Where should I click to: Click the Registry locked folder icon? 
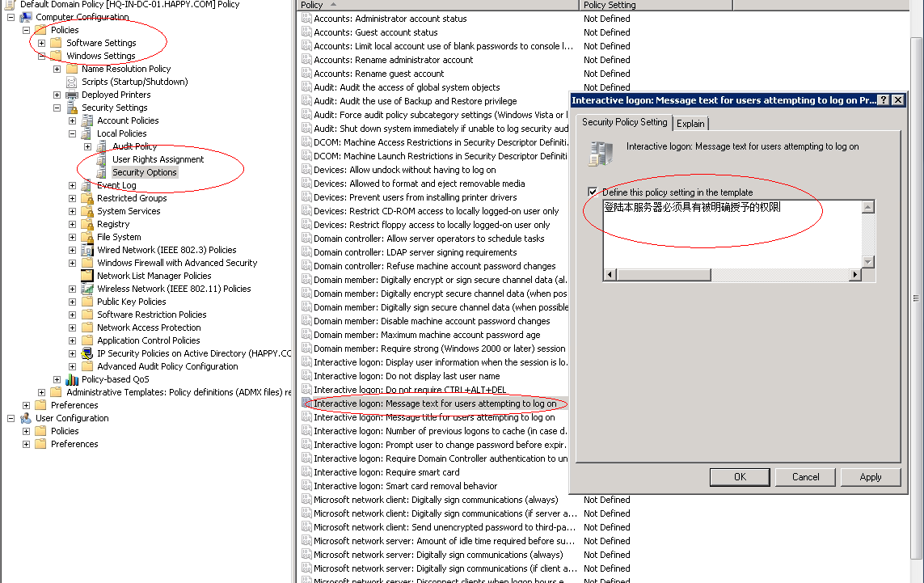click(87, 225)
